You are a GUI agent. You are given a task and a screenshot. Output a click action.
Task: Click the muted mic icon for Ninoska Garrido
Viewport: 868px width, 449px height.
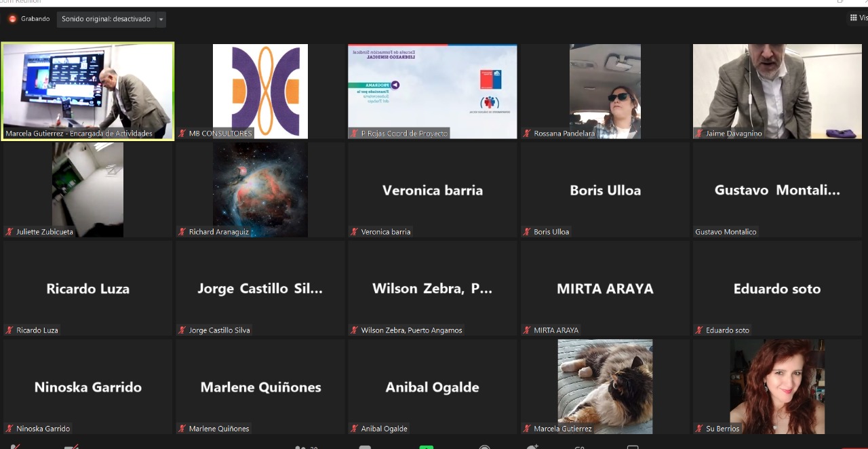point(9,429)
